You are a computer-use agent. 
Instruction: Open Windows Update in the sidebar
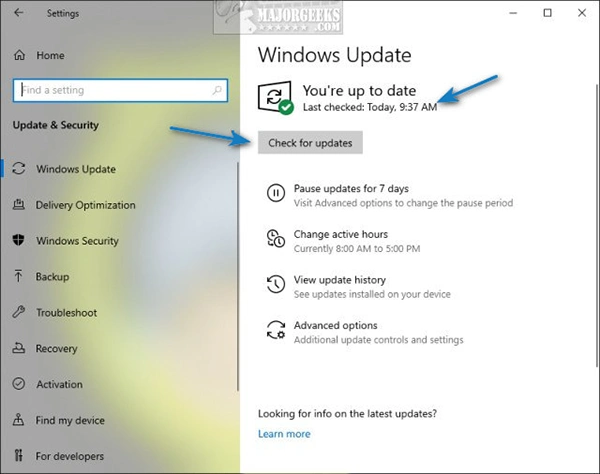[76, 169]
